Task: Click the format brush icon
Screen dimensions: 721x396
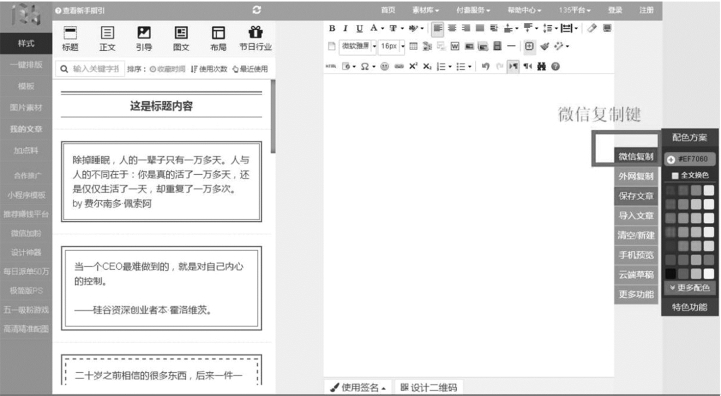Action: 544,46
